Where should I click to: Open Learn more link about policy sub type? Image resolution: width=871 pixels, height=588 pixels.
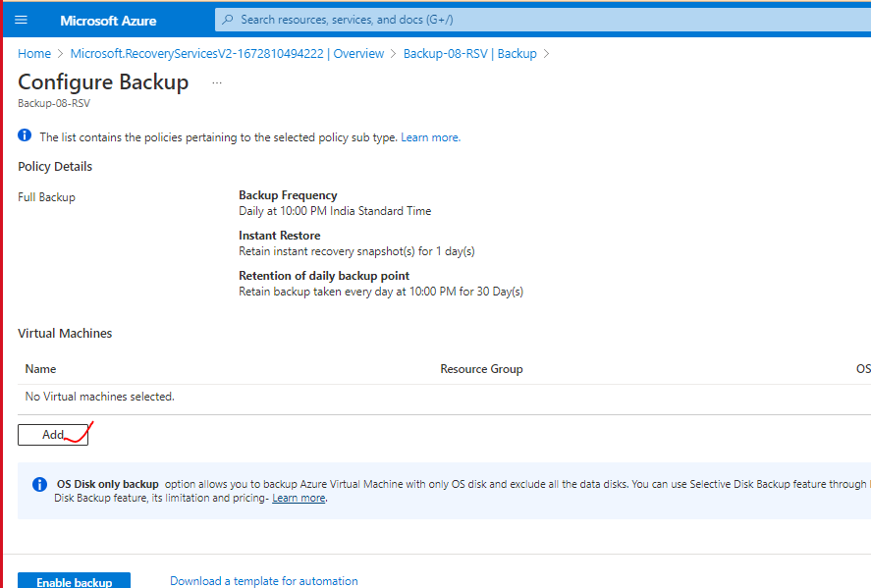[x=430, y=137]
